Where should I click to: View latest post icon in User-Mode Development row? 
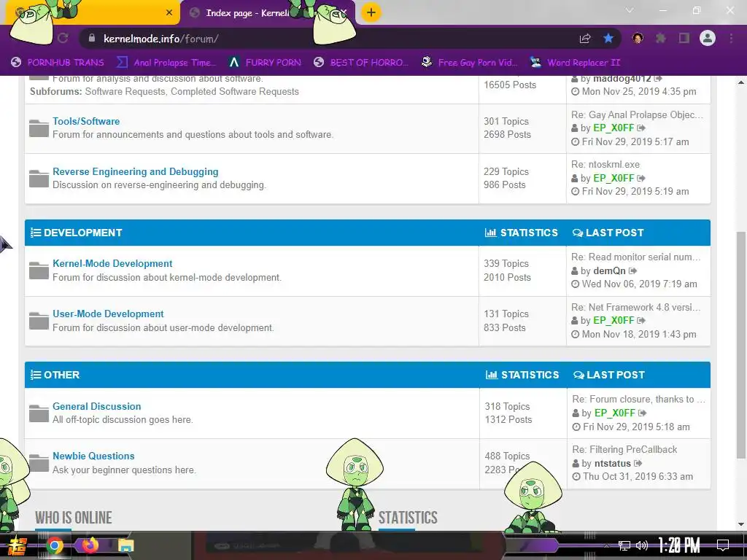point(641,321)
